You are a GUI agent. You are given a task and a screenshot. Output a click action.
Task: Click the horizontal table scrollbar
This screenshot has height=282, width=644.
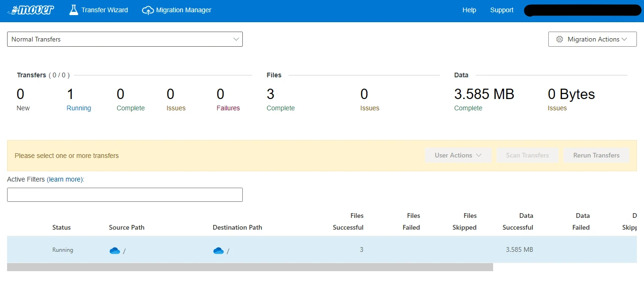pos(250,267)
